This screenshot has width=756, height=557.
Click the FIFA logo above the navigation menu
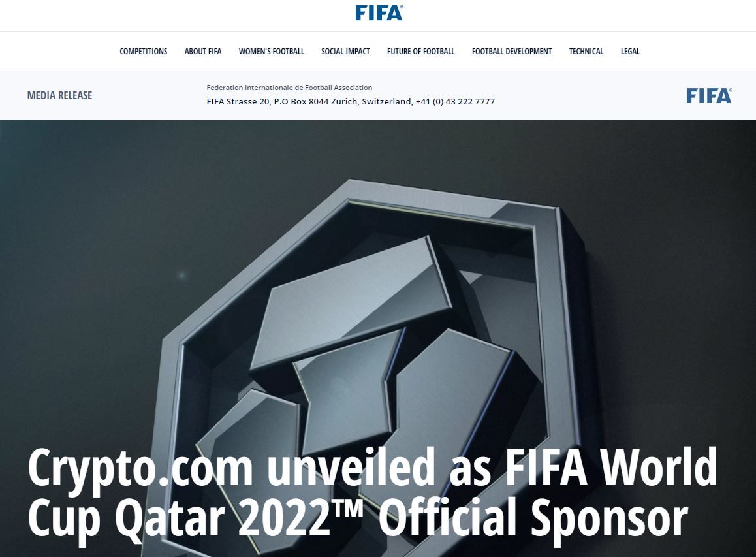pos(379,13)
